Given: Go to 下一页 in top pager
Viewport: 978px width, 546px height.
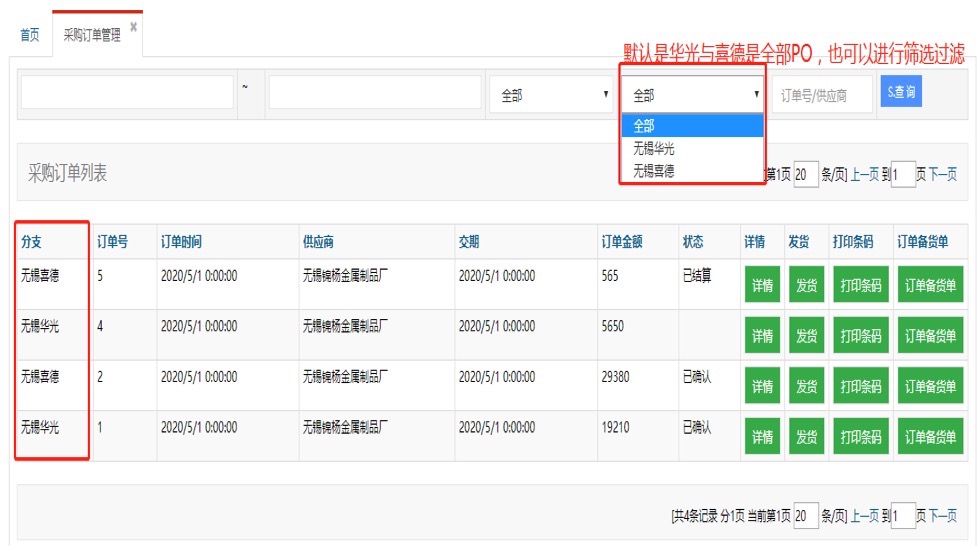Looking at the screenshot, I should click(x=942, y=174).
